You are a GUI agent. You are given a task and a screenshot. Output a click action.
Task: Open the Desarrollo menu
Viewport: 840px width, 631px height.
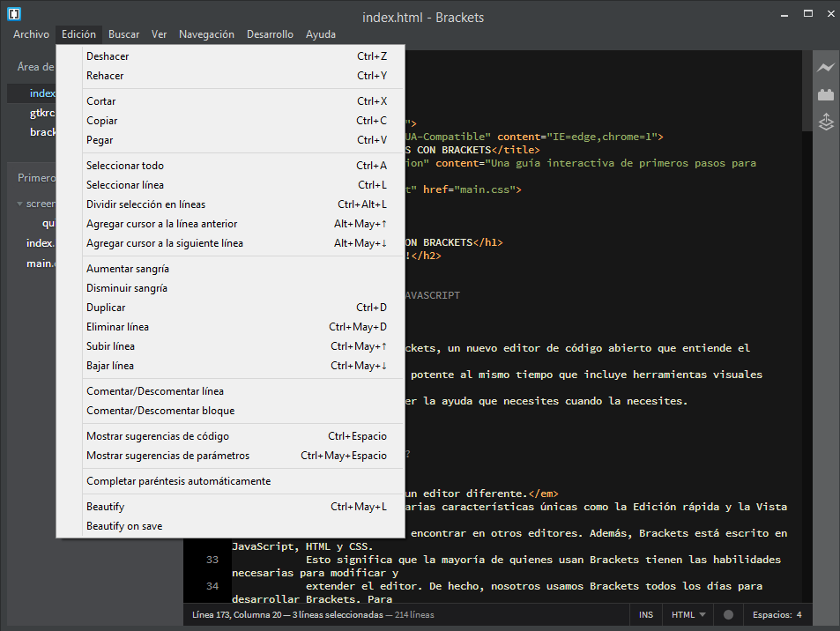[270, 34]
